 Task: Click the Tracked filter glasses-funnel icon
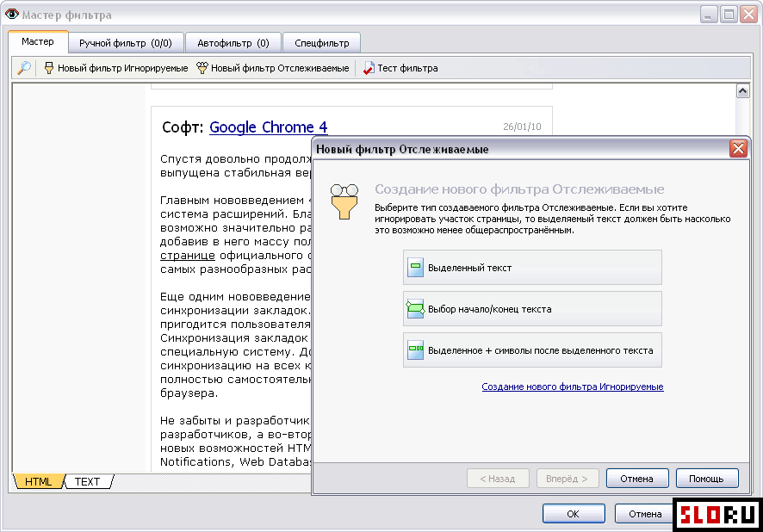pos(202,68)
